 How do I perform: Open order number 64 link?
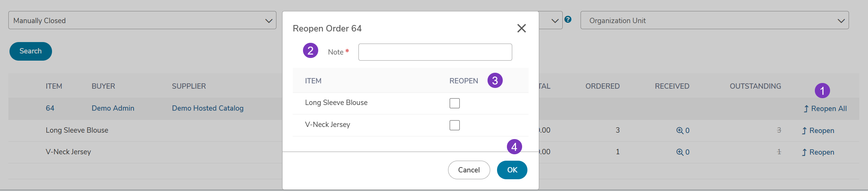coord(50,108)
